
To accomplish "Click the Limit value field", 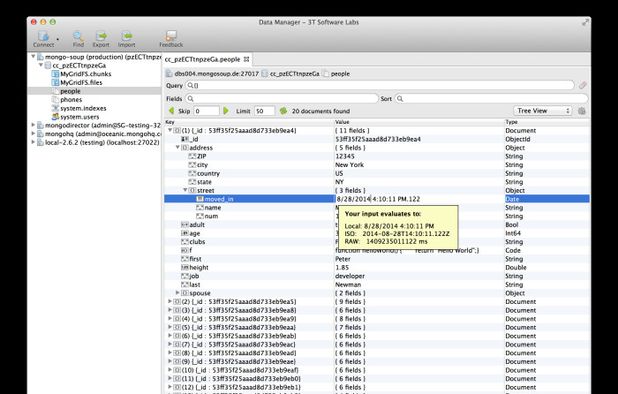I will point(264,111).
